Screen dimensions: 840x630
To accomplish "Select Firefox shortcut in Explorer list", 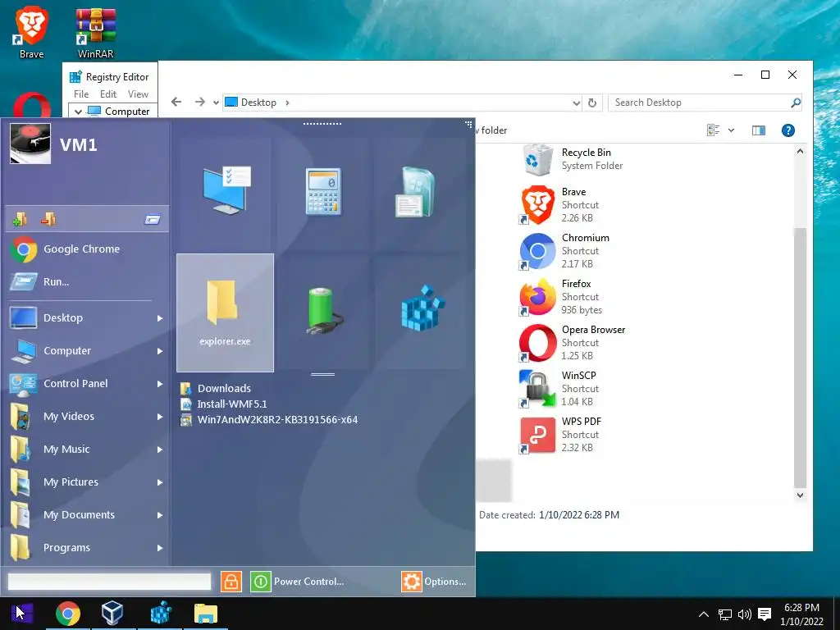I will 561,296.
